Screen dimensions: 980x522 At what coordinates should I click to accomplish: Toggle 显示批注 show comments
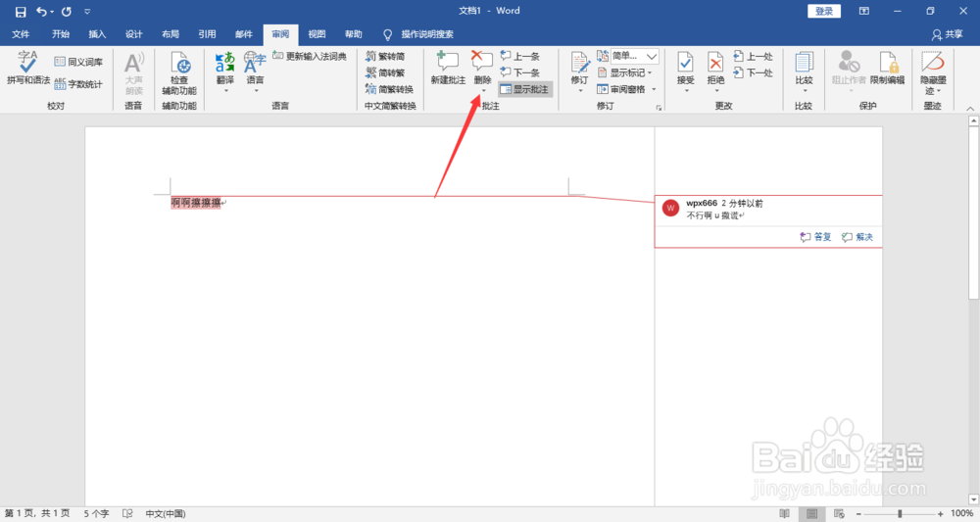point(525,89)
